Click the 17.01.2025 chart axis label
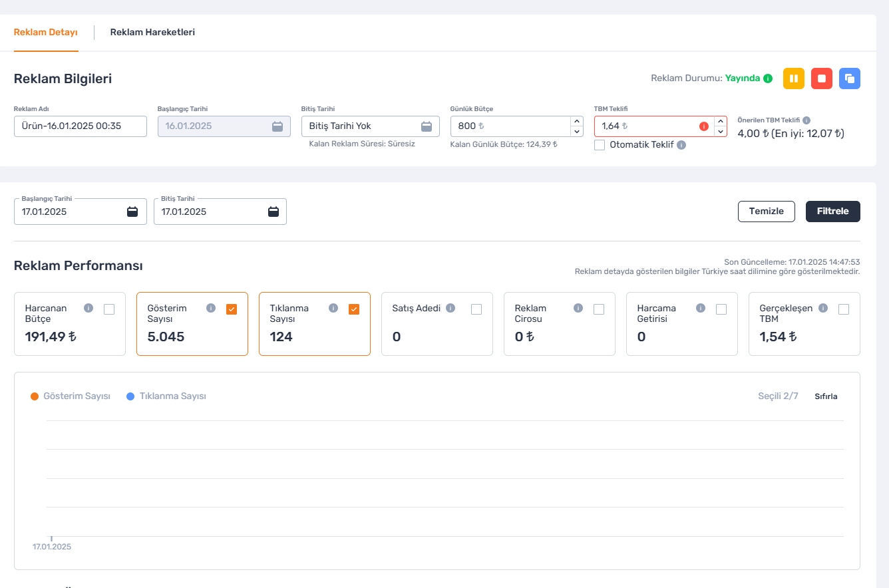 pos(52,547)
